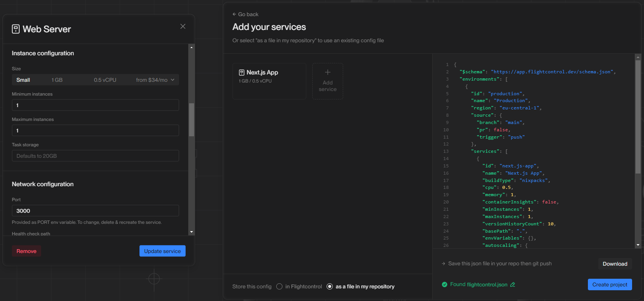644x301 pixels.
Task: Click the plus icon on Add service
Action: coord(328,72)
